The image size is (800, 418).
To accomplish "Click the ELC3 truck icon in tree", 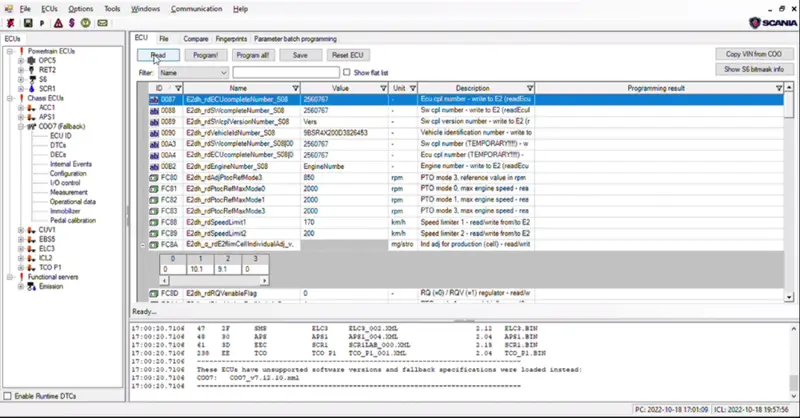I will point(31,249).
